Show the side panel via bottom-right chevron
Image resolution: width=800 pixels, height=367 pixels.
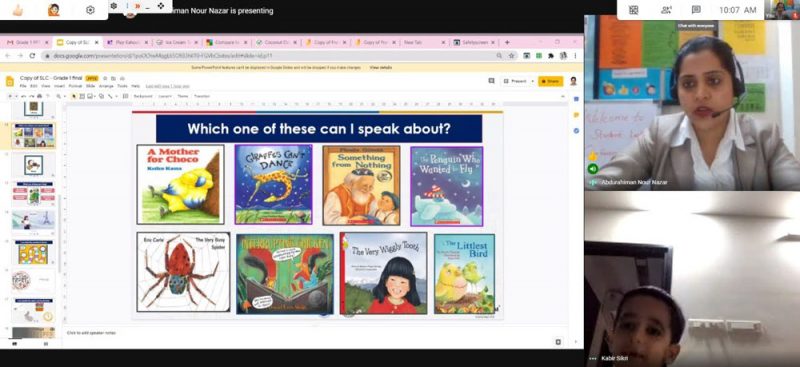(576, 342)
